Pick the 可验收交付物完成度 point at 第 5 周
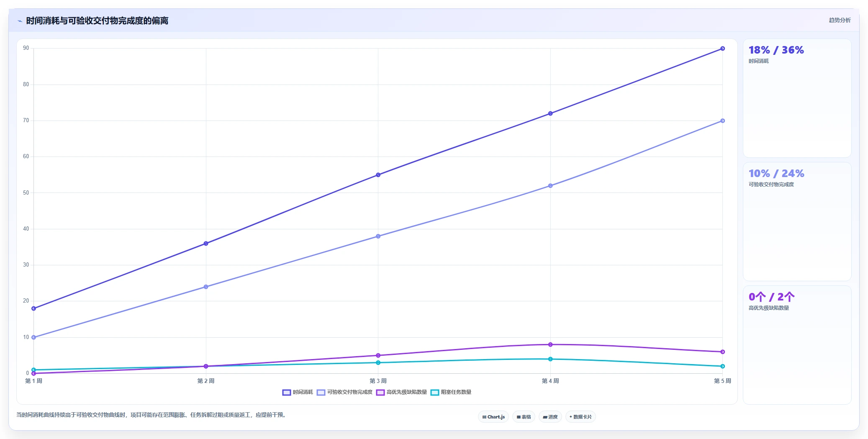Image resolution: width=868 pixels, height=439 pixels. (x=723, y=121)
